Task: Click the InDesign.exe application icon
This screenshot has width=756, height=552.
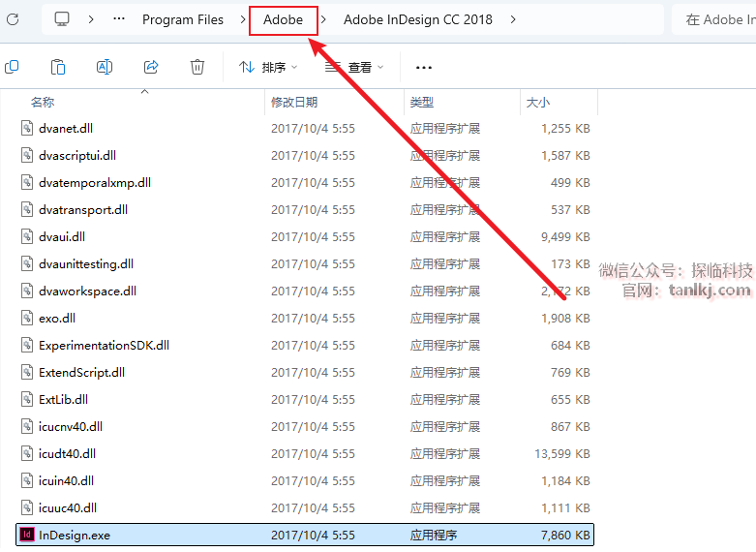Action: (x=27, y=535)
